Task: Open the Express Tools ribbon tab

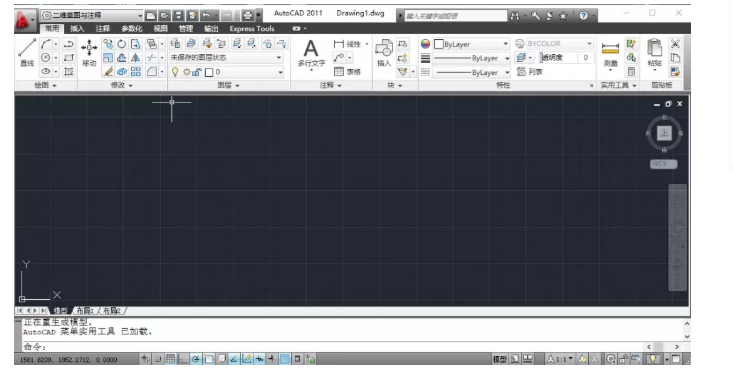Action: (x=252, y=29)
